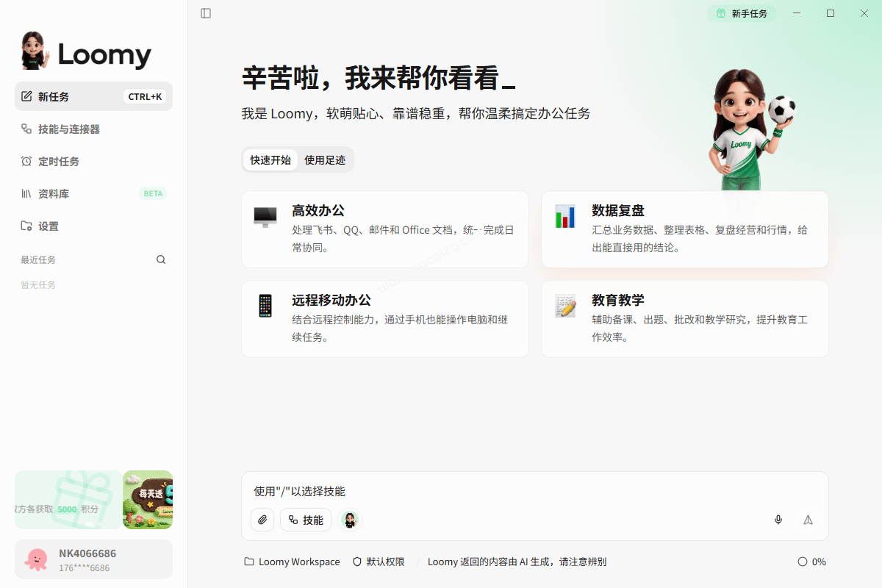Click the pink octopus user avatar
This screenshot has width=882, height=588.
tap(35, 559)
